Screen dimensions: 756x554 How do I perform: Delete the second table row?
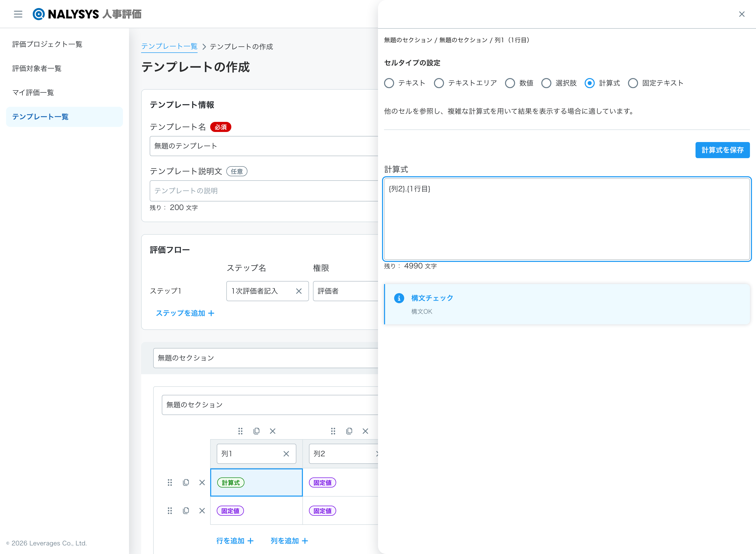click(x=202, y=511)
